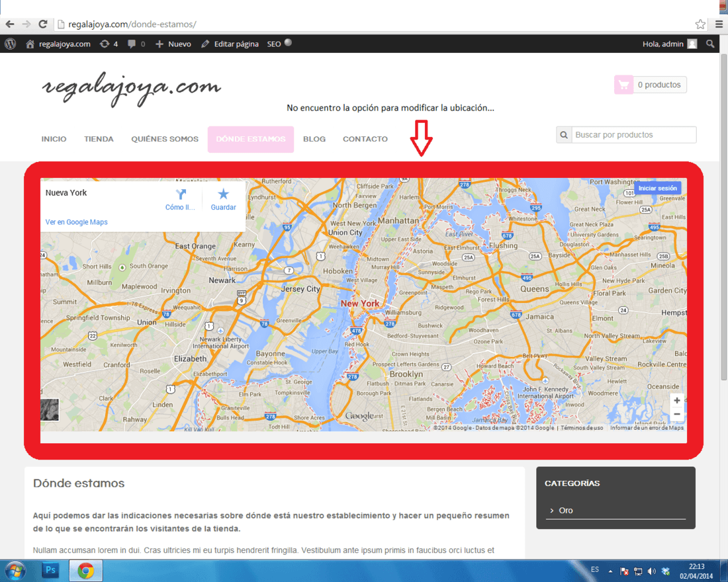Click the admin avatar next to Hola, admin
728x582 pixels.
[692, 44]
